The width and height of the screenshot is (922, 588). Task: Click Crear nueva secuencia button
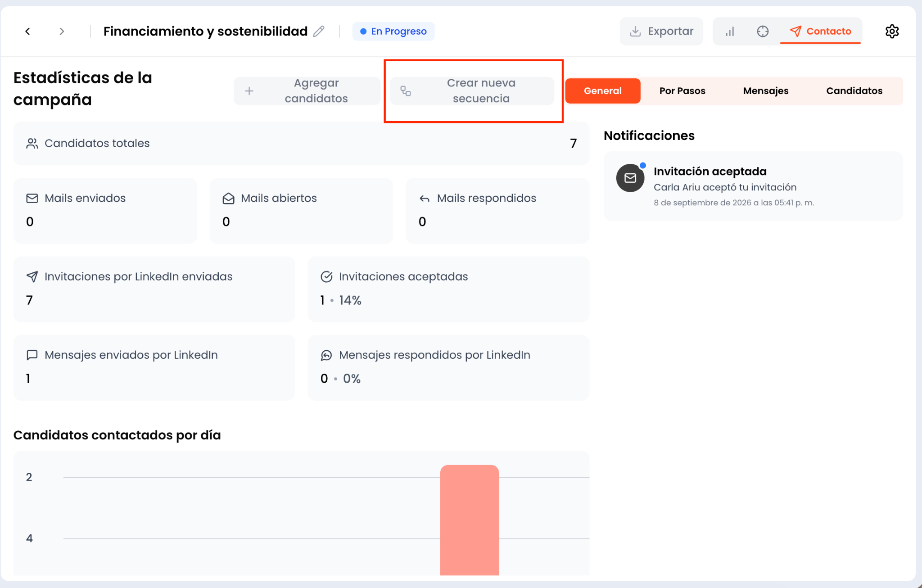pos(472,90)
